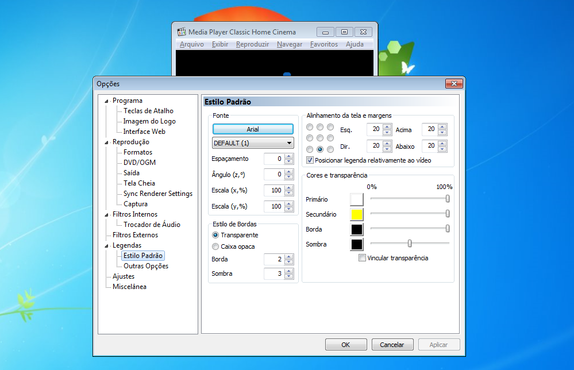Image resolution: width=574 pixels, height=370 pixels.
Task: Open the Sombra black color swatch
Action: point(357,244)
